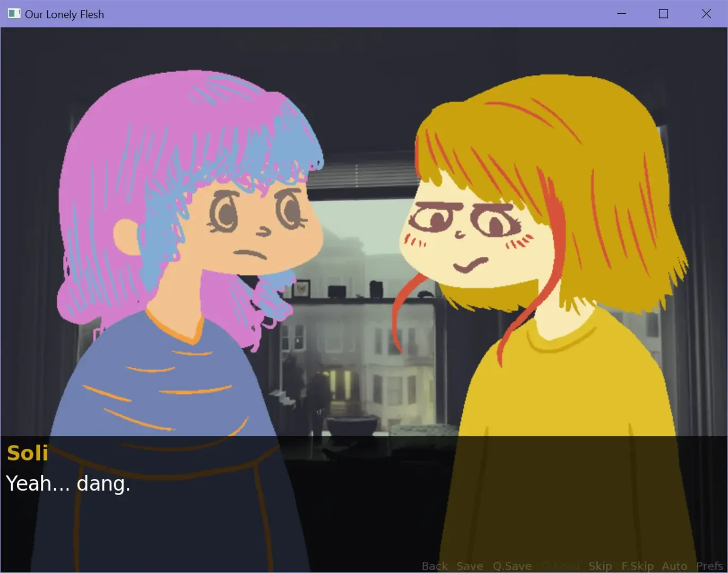Quick save using Q.Save

coord(512,566)
